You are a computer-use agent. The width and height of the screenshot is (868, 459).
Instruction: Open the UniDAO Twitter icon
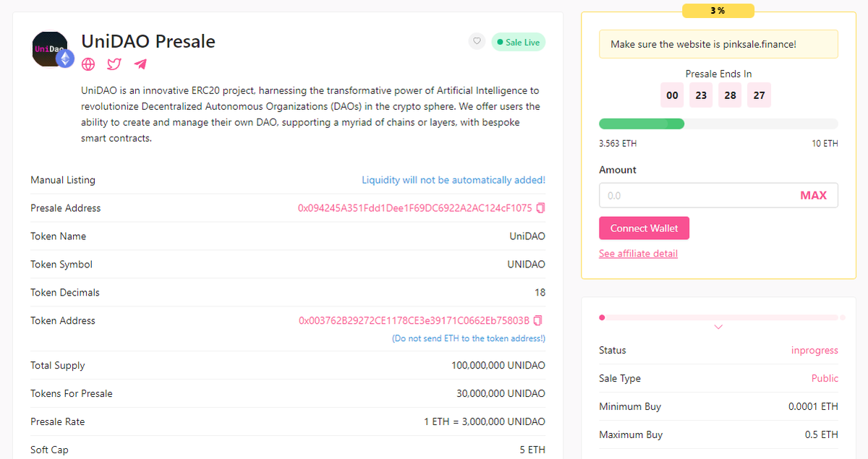pyautogui.click(x=114, y=64)
